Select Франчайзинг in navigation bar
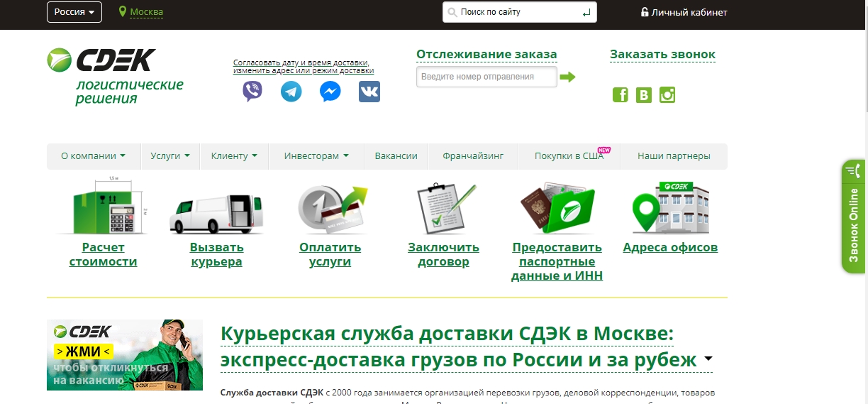 tap(473, 156)
